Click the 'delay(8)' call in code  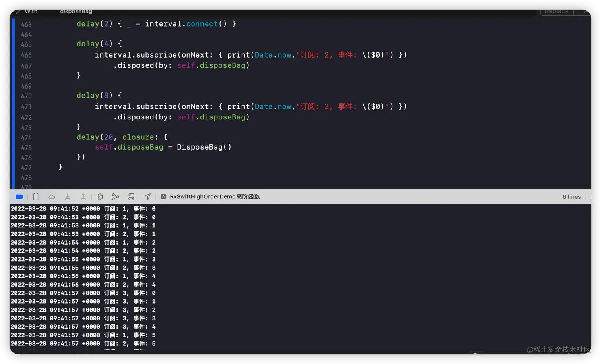[95, 96]
